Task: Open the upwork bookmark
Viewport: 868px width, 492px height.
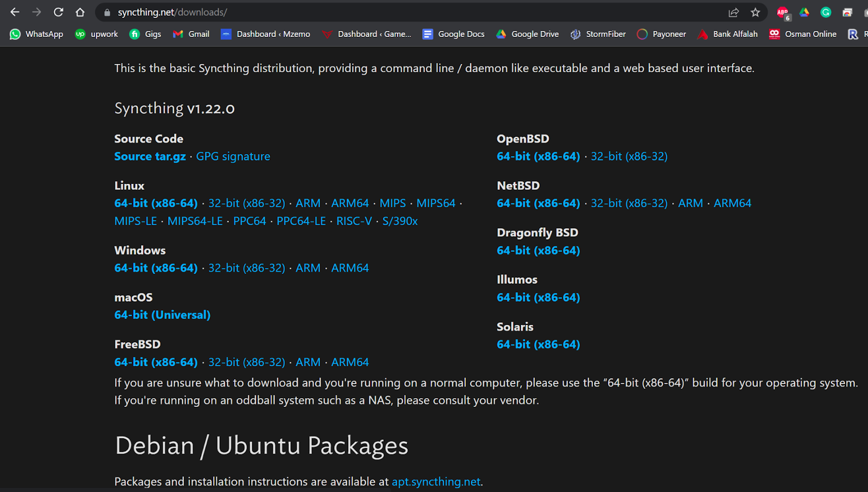Action: pyautogui.click(x=97, y=34)
